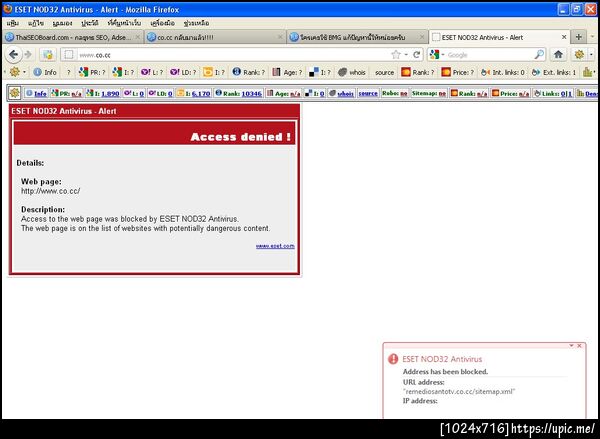600x439 pixels.
Task: Click the source link in the SEO bar
Action: tap(368, 93)
